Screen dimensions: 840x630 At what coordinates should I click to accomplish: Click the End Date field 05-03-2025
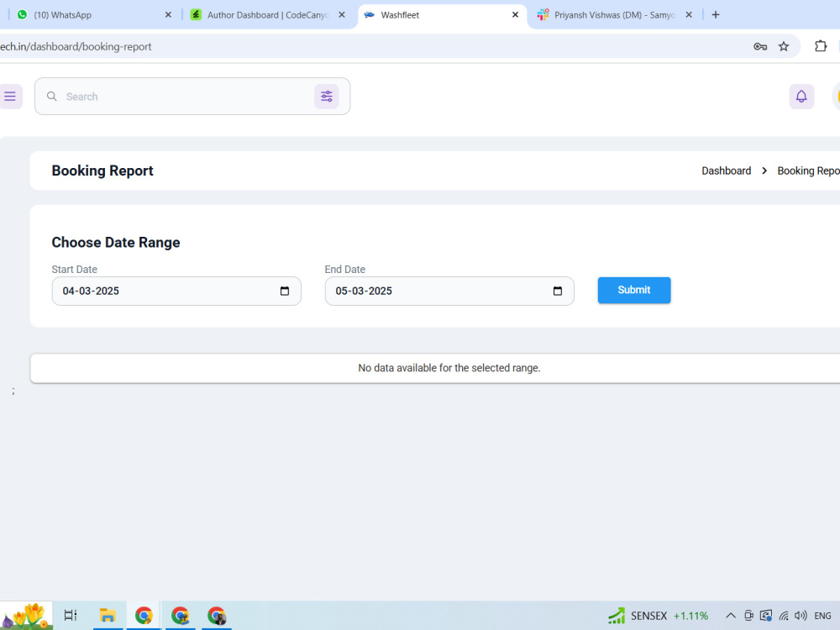coord(449,291)
